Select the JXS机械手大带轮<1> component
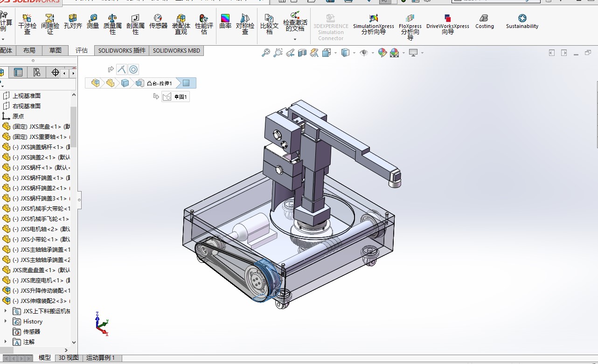Image resolution: width=598 pixels, height=364 pixels. pyautogui.click(x=36, y=208)
